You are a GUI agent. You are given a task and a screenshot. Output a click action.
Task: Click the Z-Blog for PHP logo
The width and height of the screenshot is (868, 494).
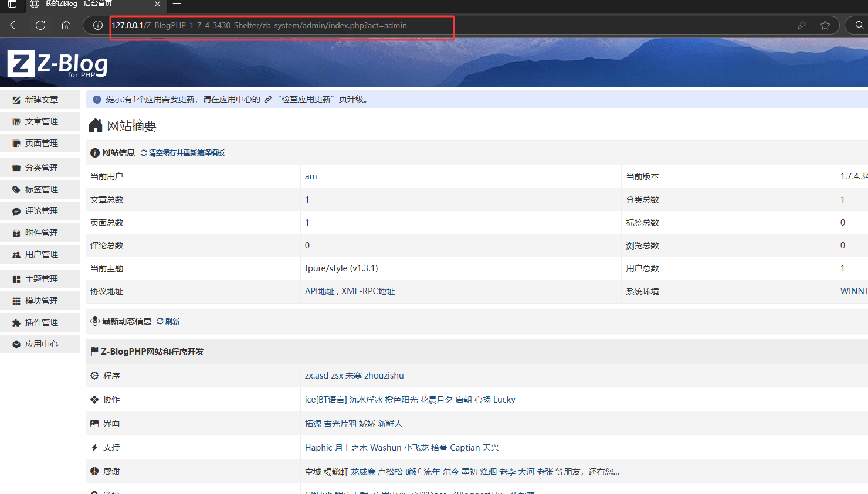pos(57,64)
